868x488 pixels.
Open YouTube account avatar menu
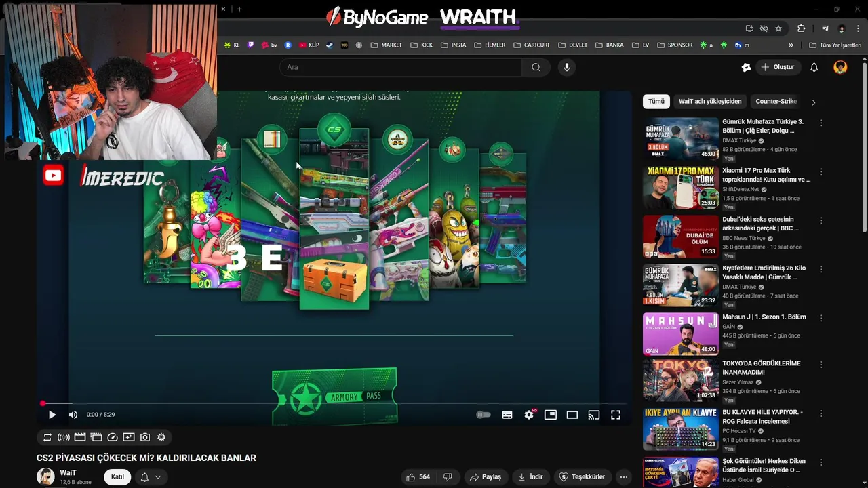[x=840, y=67]
